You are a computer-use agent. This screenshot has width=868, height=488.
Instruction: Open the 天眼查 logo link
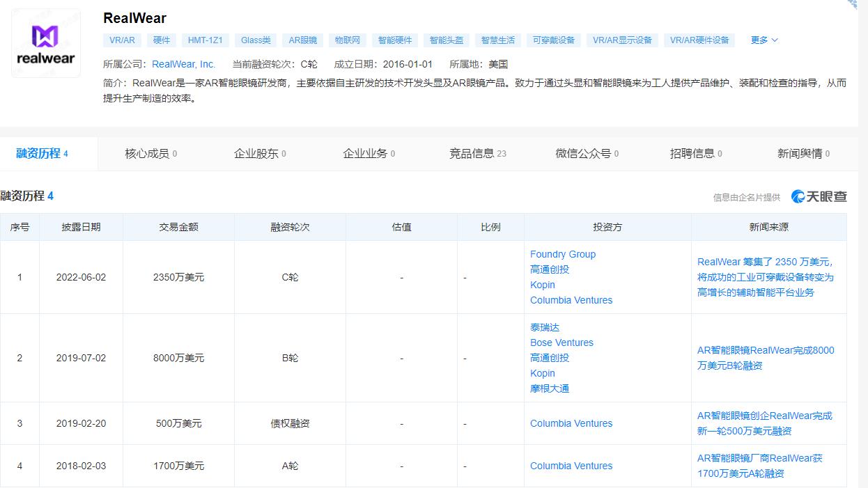(819, 196)
